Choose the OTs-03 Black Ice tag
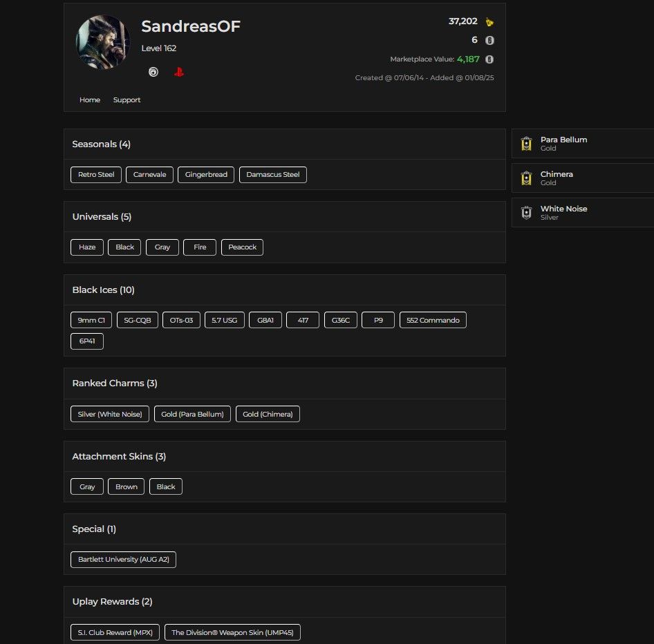This screenshot has height=644, width=654. click(181, 320)
